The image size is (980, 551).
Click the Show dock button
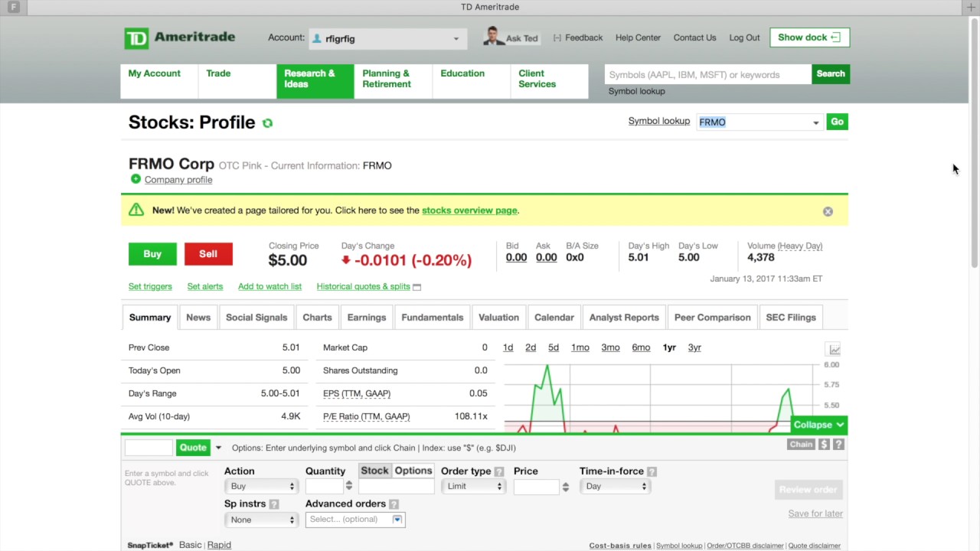809,37
